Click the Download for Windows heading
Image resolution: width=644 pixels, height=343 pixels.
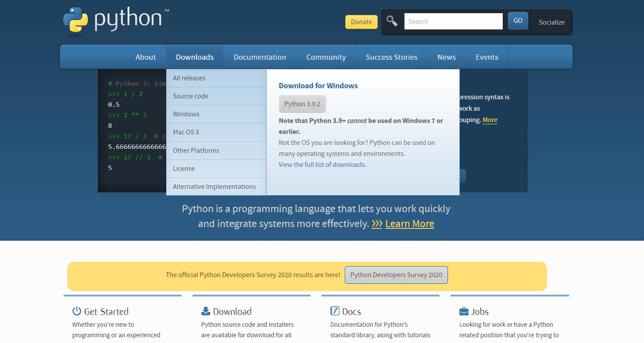coord(318,86)
